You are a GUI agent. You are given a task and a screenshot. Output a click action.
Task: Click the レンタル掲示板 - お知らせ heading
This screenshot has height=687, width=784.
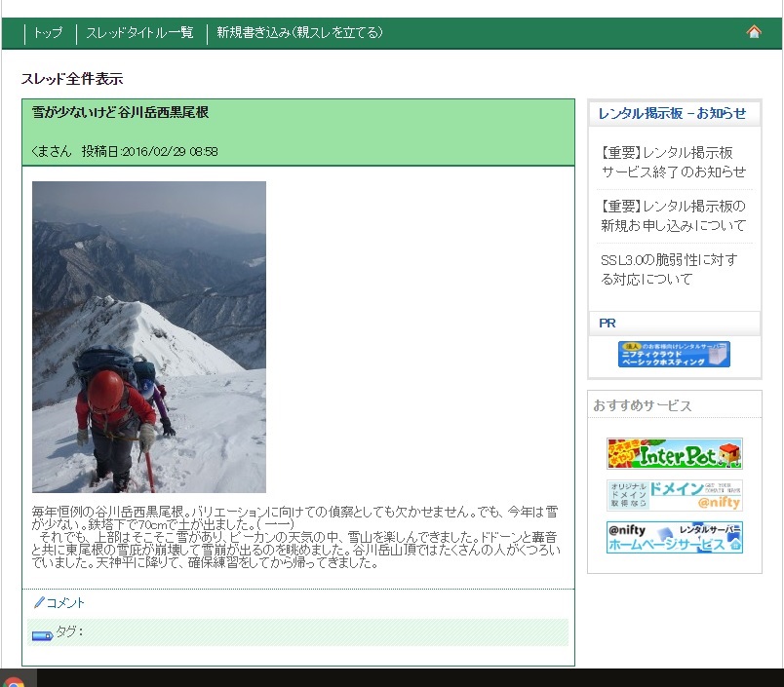(672, 113)
